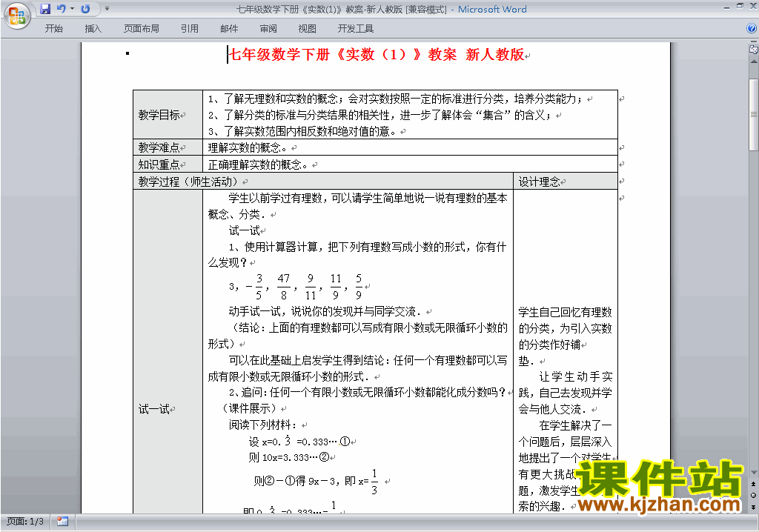Click the 页面: 1/3 status bar indicator

click(25, 522)
